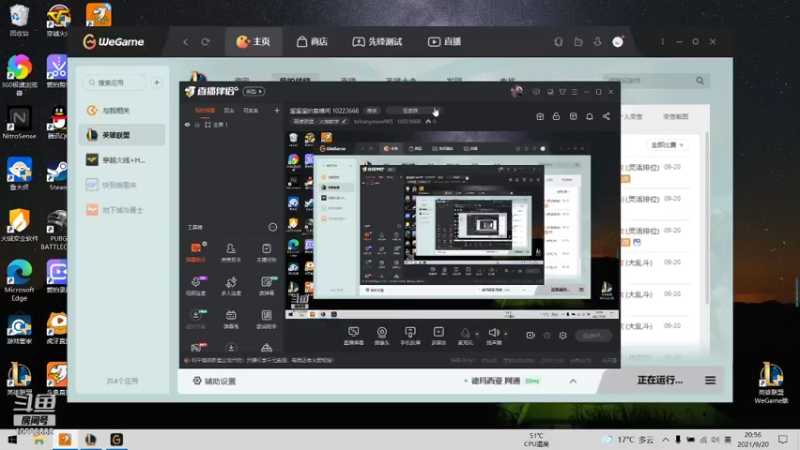This screenshot has height=450, width=800.
Task: Click the 修改 button next to room title
Action: pos(372,110)
